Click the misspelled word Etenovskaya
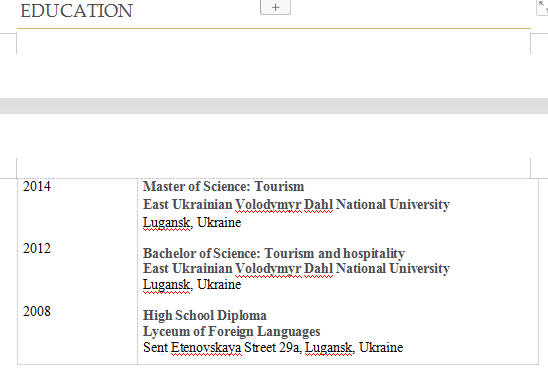The height and width of the screenshot is (372, 548). click(x=206, y=348)
